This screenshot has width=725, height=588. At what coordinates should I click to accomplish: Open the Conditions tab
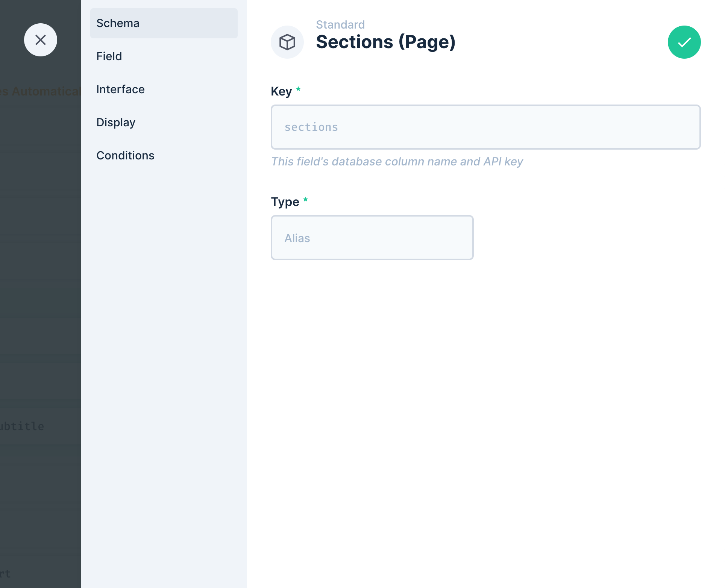click(x=164, y=156)
